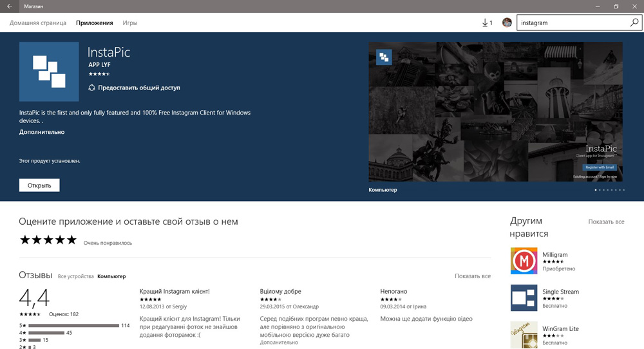The image size is (644, 349).
Task: Click the Очень понравилось rating label
Action: (x=108, y=243)
